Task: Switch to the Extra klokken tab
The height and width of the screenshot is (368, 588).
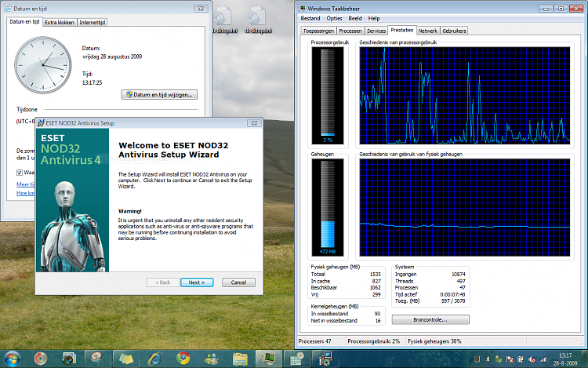Action: tap(60, 23)
